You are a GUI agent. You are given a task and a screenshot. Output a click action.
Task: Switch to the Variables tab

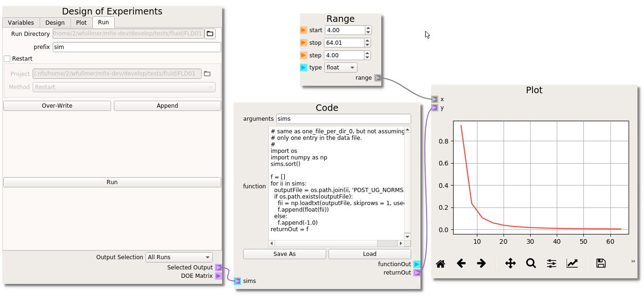click(21, 22)
